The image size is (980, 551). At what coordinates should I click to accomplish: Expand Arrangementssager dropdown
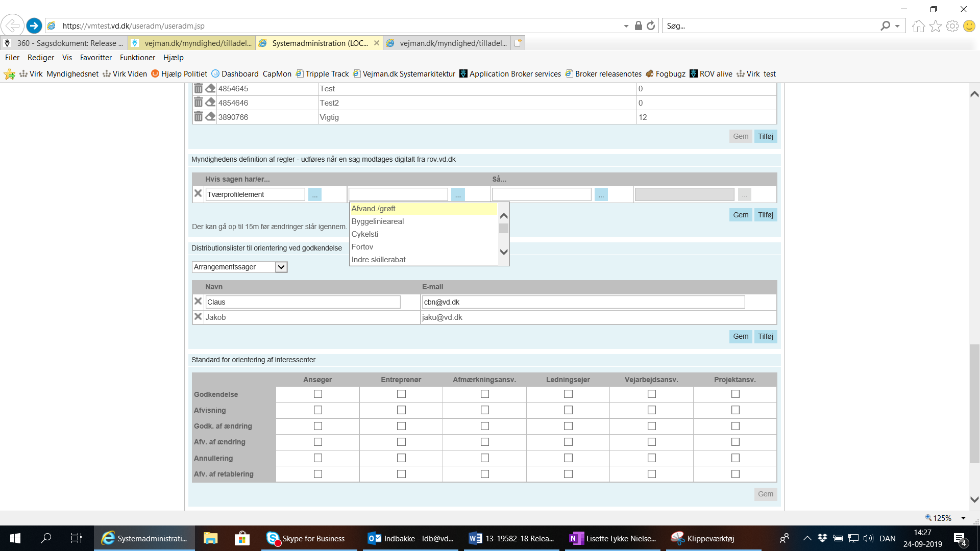[281, 267]
